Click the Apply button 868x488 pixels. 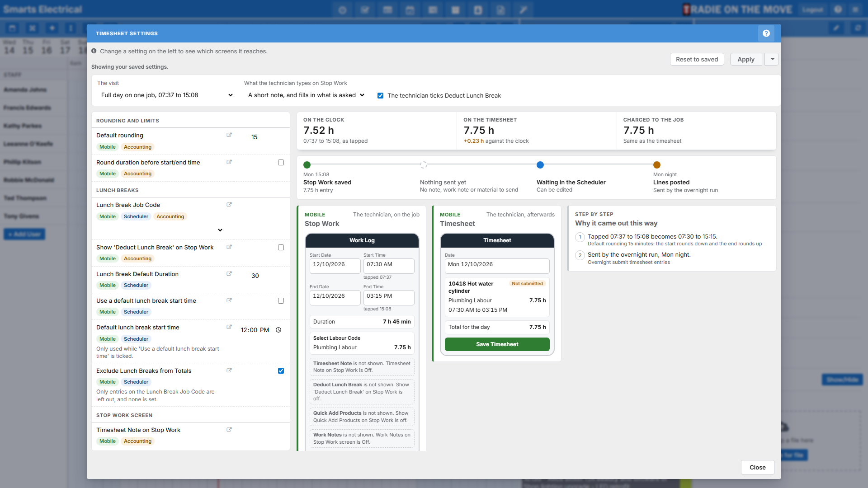pos(746,59)
